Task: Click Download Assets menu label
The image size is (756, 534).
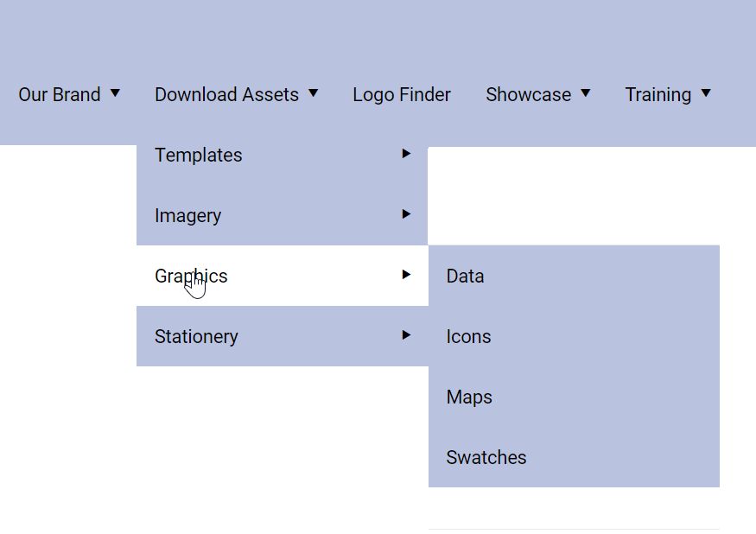Action: coord(226,94)
